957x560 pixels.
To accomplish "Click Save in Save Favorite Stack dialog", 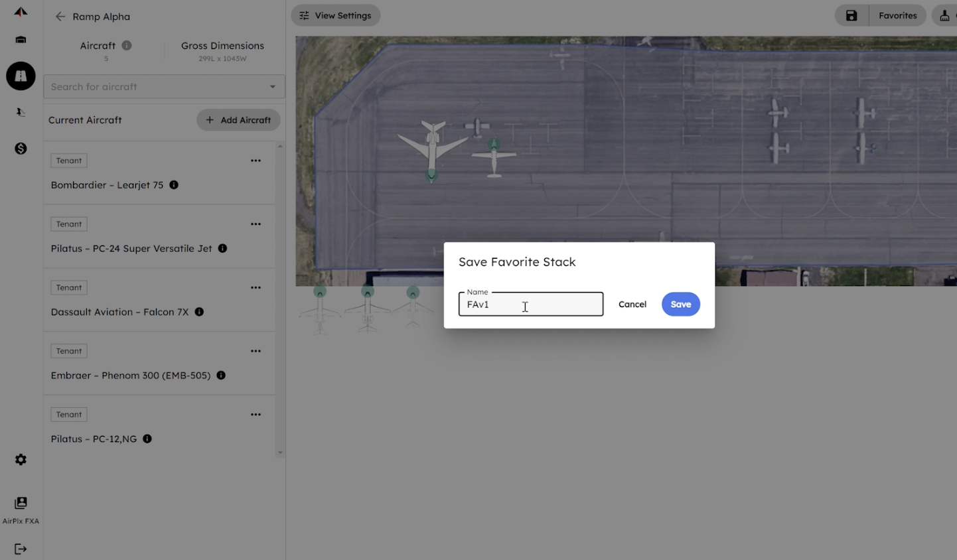I will (x=681, y=305).
